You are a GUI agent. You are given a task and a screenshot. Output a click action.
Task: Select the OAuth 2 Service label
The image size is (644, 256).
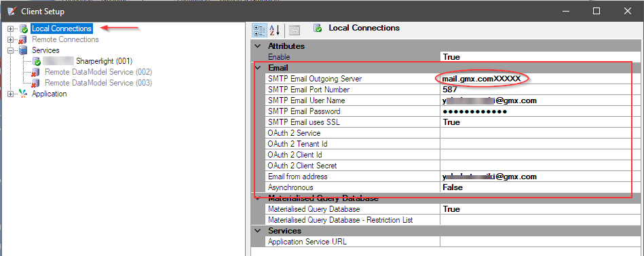[294, 133]
